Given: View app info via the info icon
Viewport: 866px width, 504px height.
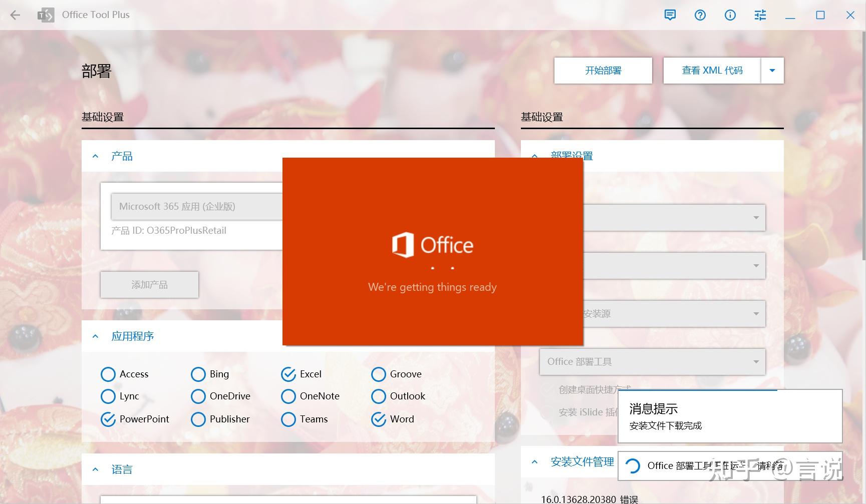Looking at the screenshot, I should click(x=730, y=15).
